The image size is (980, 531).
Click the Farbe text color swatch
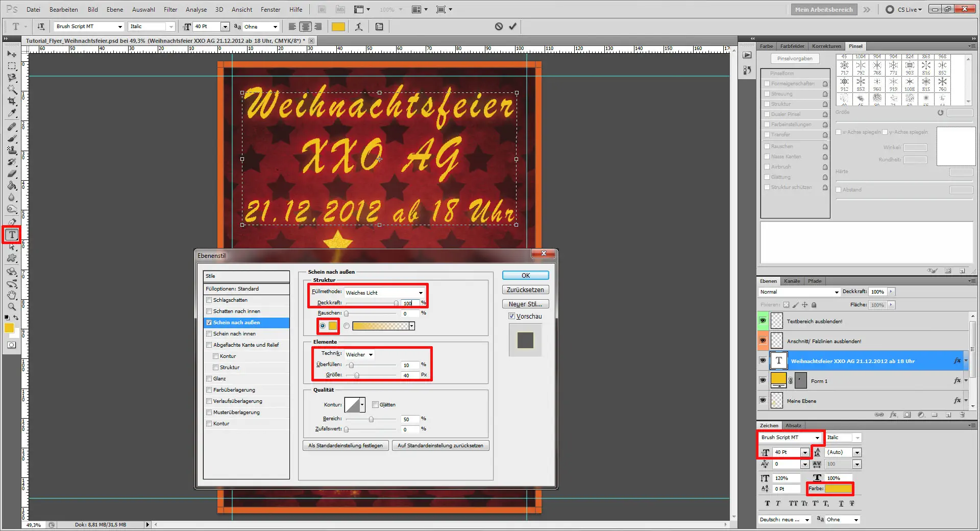pos(838,489)
